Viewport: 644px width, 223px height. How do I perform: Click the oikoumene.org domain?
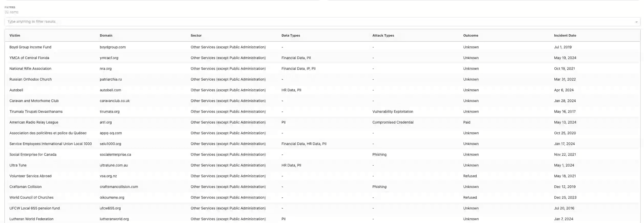(112, 197)
